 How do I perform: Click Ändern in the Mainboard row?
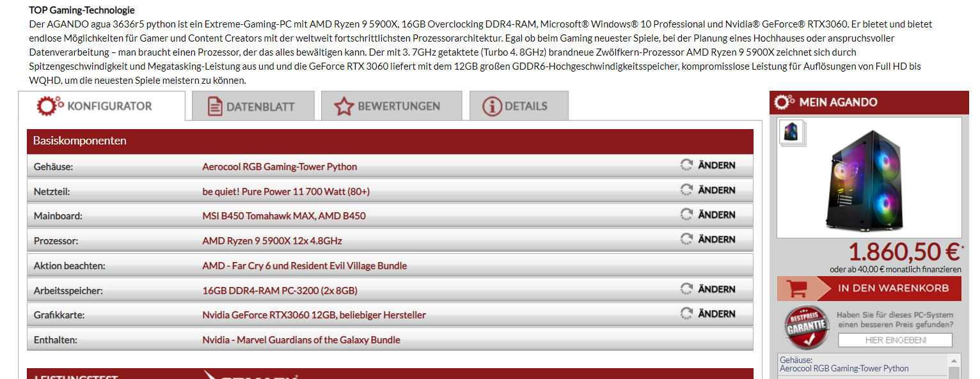[x=716, y=214]
